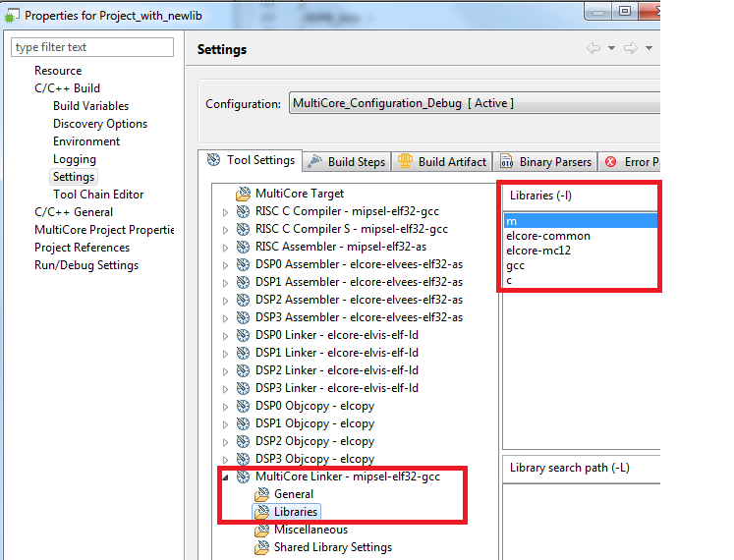Click the General folder icon under MultiCore Linker
Viewport: 734px width, 560px height.
[x=261, y=494]
